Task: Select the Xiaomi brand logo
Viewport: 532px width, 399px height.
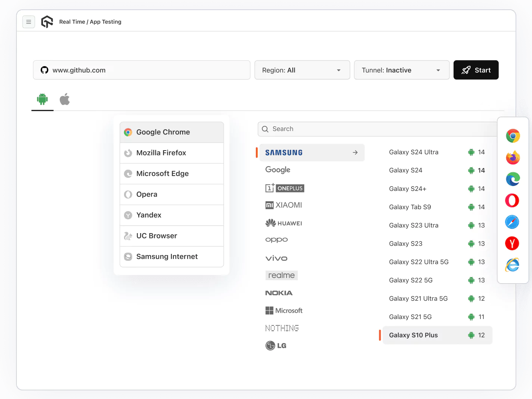Action: pos(284,205)
